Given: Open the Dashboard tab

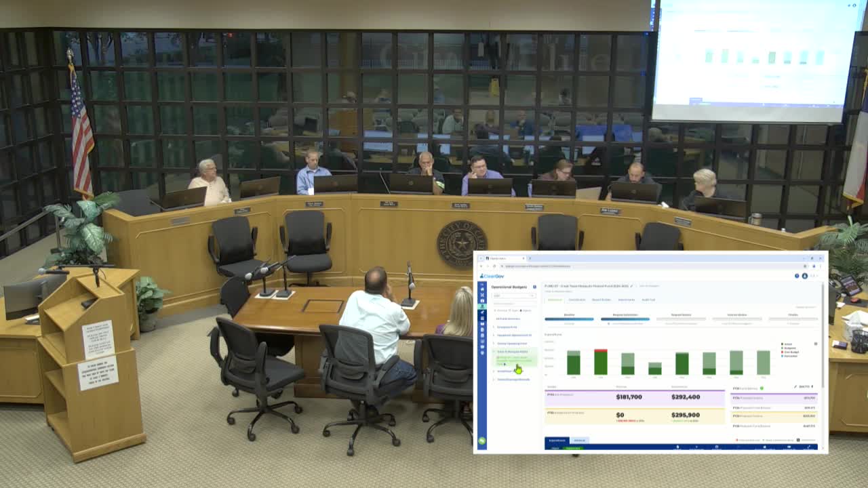Looking at the screenshot, I should (x=555, y=300).
